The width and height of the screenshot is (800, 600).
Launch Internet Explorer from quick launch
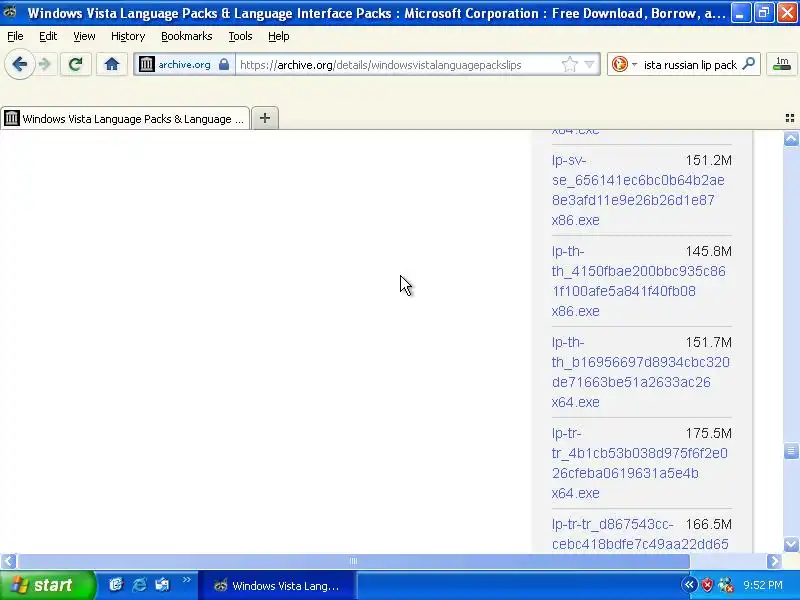click(x=139, y=585)
